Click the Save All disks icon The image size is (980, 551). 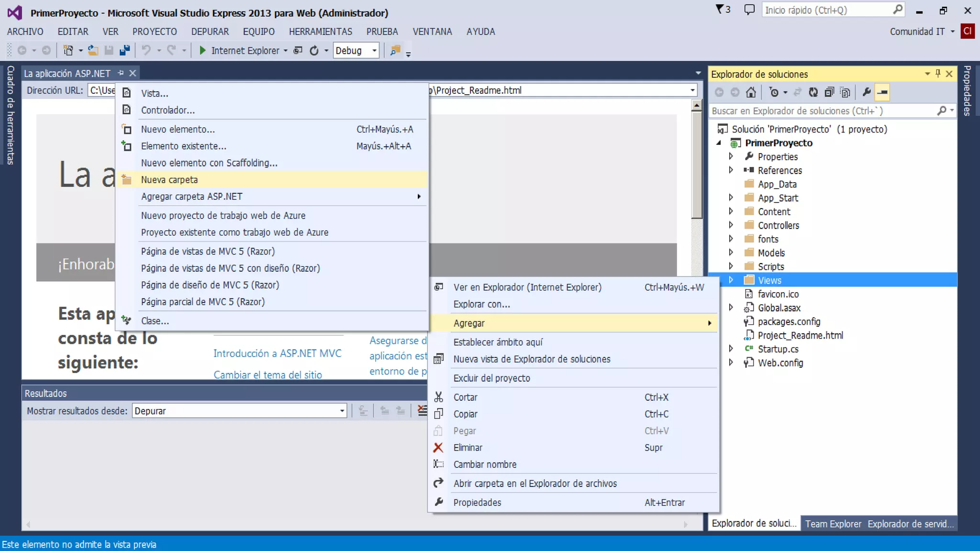coord(125,50)
